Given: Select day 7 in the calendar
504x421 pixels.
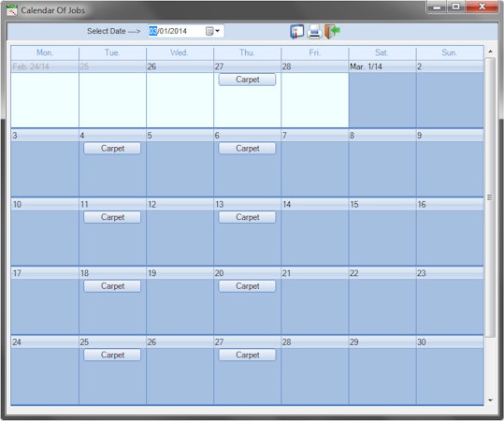Looking at the screenshot, I should pos(315,163).
